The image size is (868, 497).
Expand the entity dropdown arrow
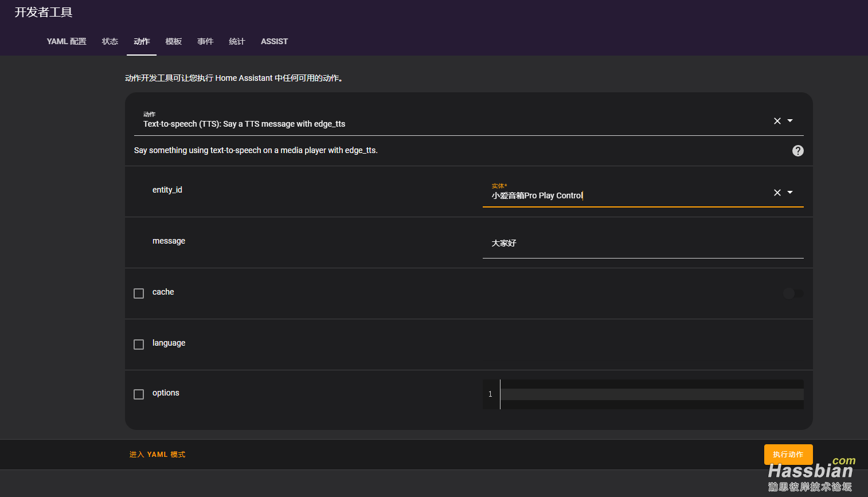(x=790, y=193)
